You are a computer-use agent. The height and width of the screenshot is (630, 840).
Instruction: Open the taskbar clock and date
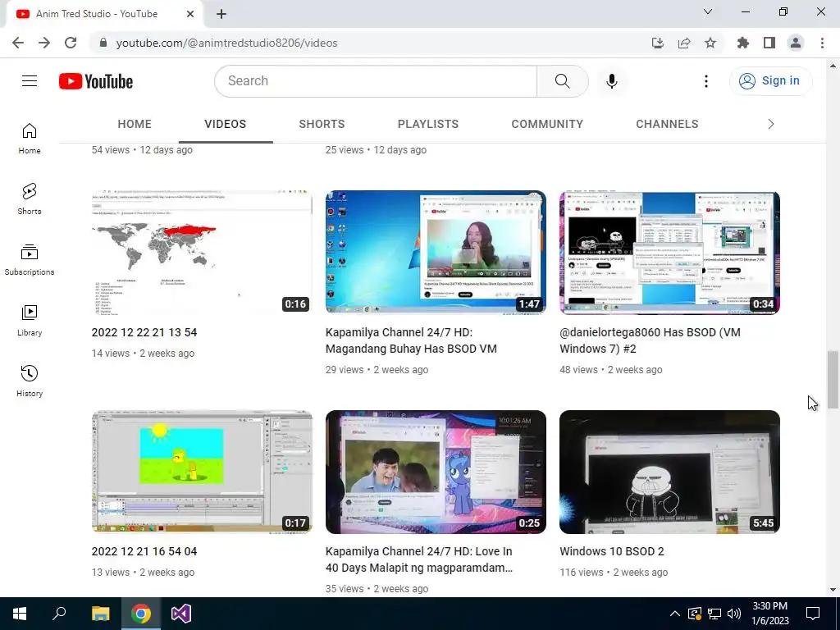pos(770,614)
